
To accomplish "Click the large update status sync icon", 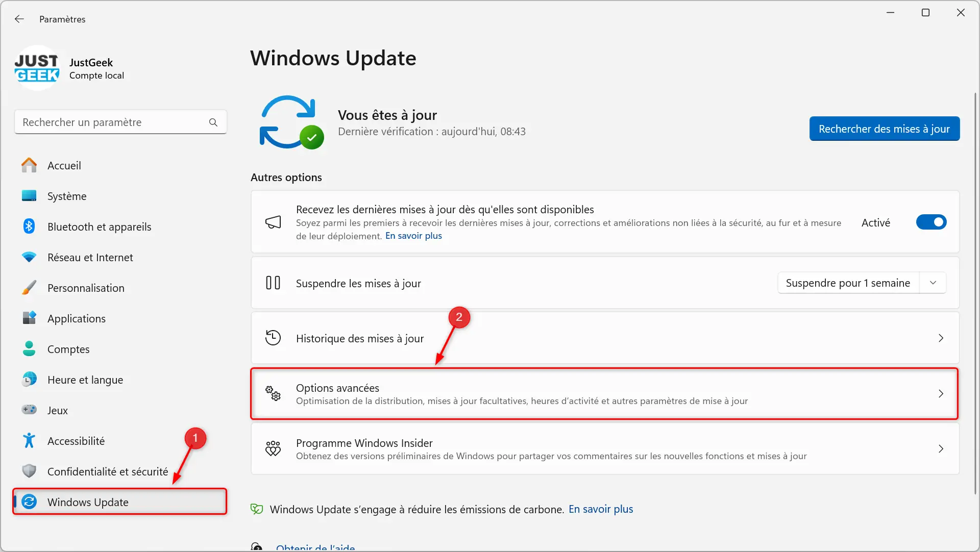I will tap(291, 122).
